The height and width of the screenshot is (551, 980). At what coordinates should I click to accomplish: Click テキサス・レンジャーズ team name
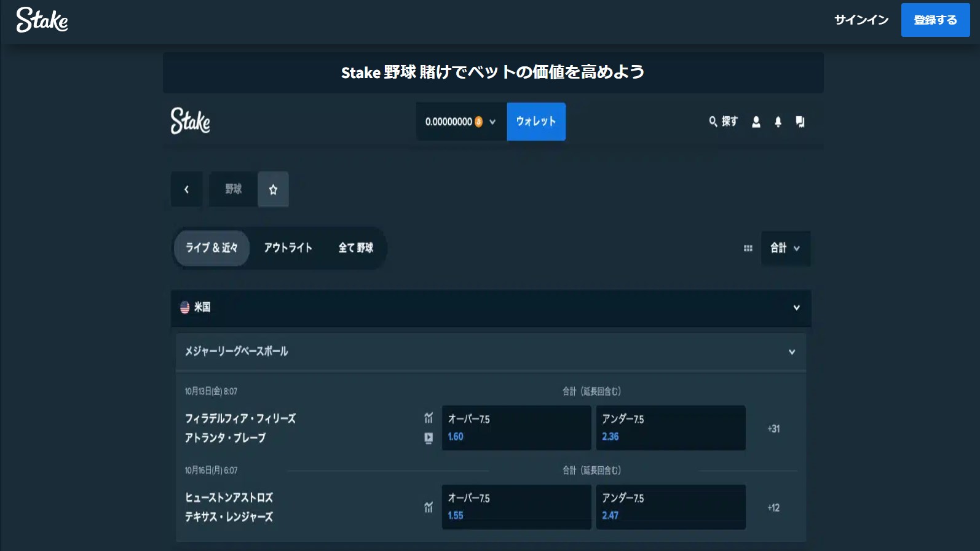coord(229,517)
